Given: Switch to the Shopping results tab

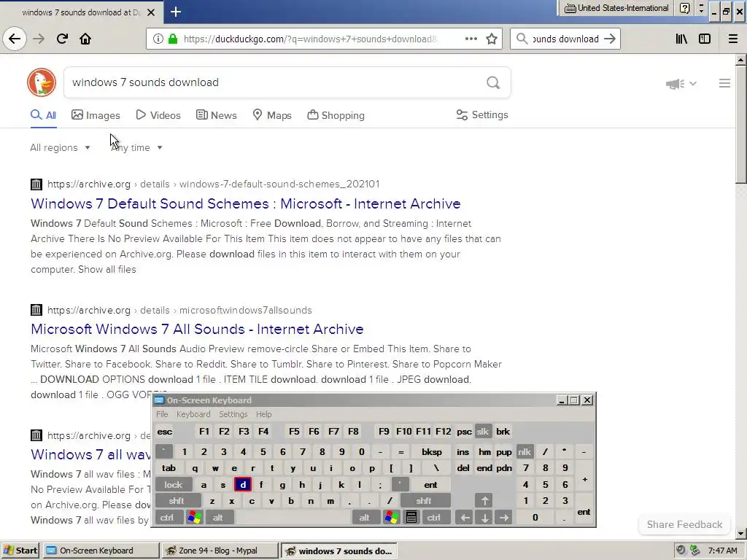Looking at the screenshot, I should (x=336, y=115).
